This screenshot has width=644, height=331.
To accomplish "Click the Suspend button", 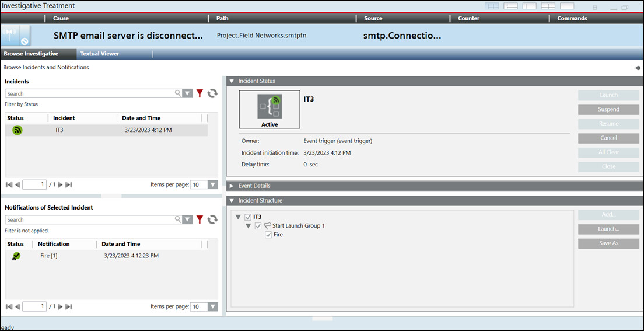I will click(x=608, y=109).
